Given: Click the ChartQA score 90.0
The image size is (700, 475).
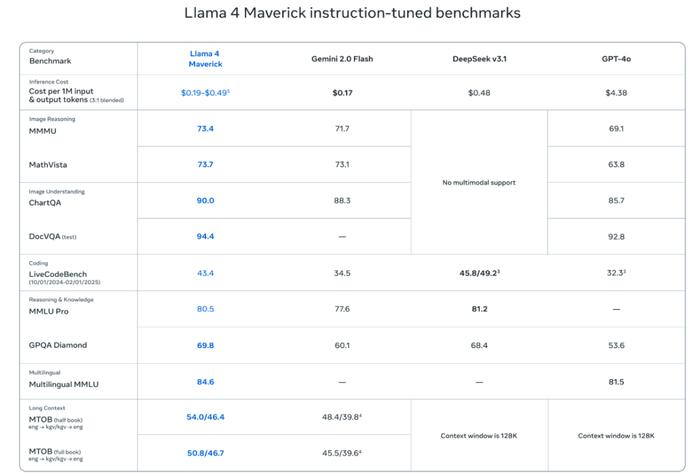Looking at the screenshot, I should pyautogui.click(x=205, y=201).
